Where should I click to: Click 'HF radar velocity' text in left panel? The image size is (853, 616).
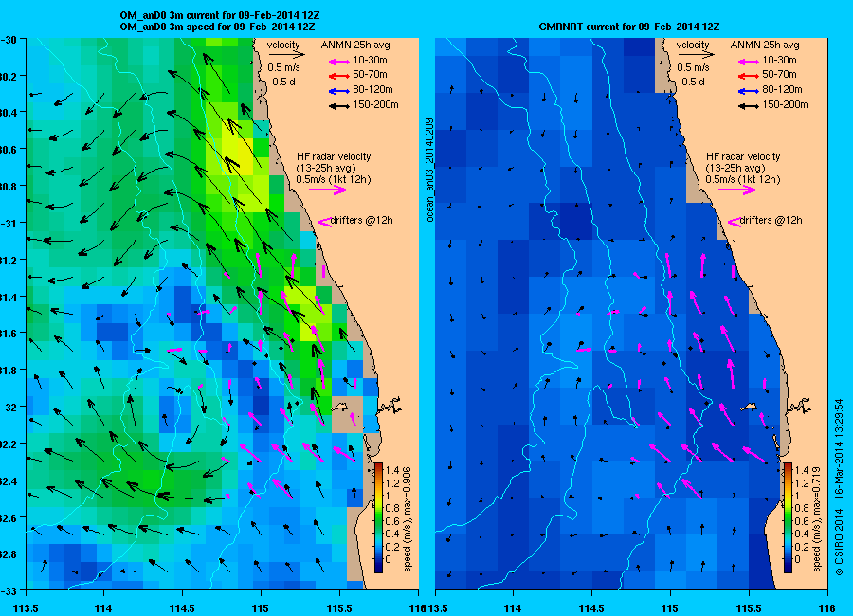coord(334,156)
